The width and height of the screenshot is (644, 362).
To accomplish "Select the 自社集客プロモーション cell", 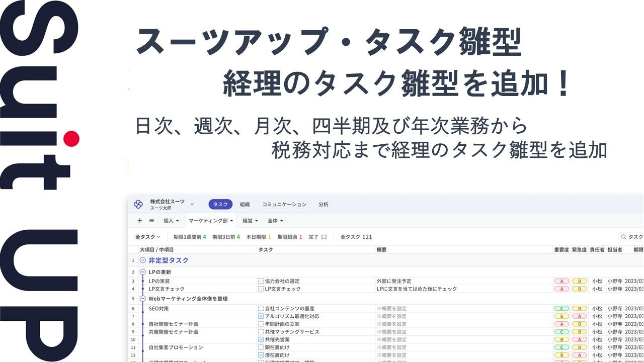I will (x=198, y=347).
